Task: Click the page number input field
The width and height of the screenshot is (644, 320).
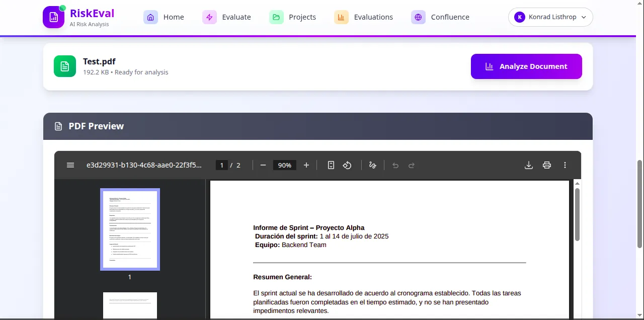Action: (222, 165)
